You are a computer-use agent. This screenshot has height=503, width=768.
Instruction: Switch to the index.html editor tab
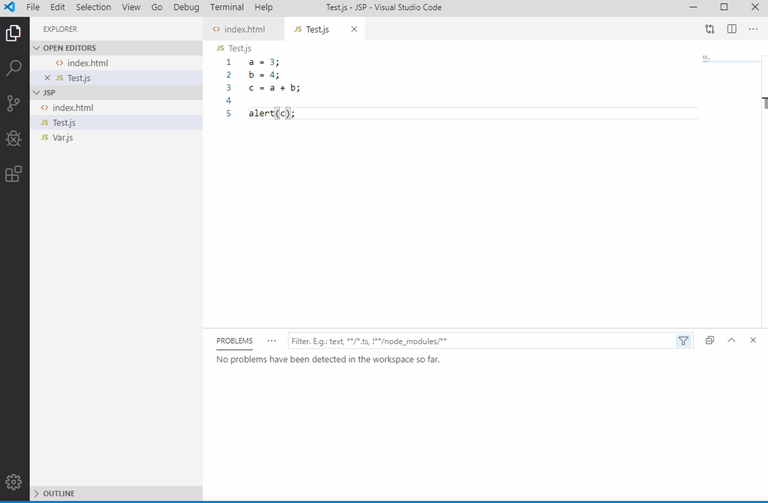click(244, 30)
